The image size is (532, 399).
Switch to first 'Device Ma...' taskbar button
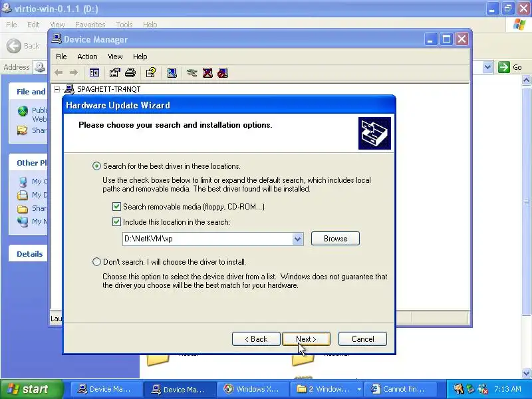(x=106, y=389)
